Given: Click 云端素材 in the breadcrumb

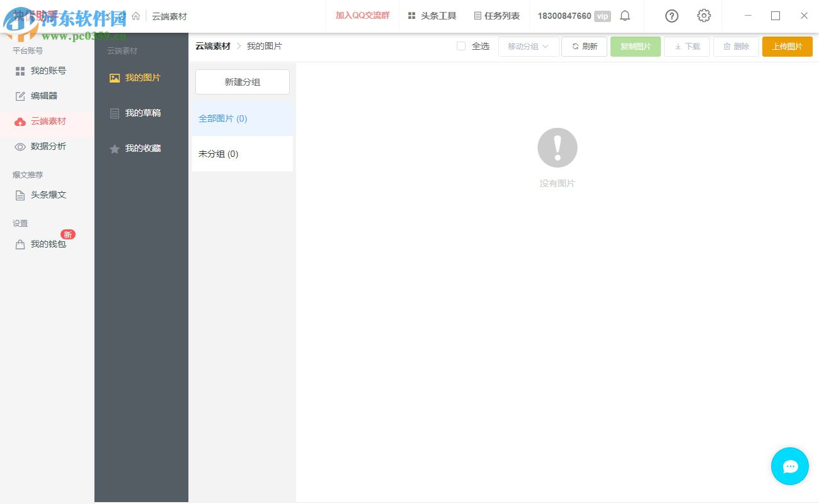Looking at the screenshot, I should (213, 46).
